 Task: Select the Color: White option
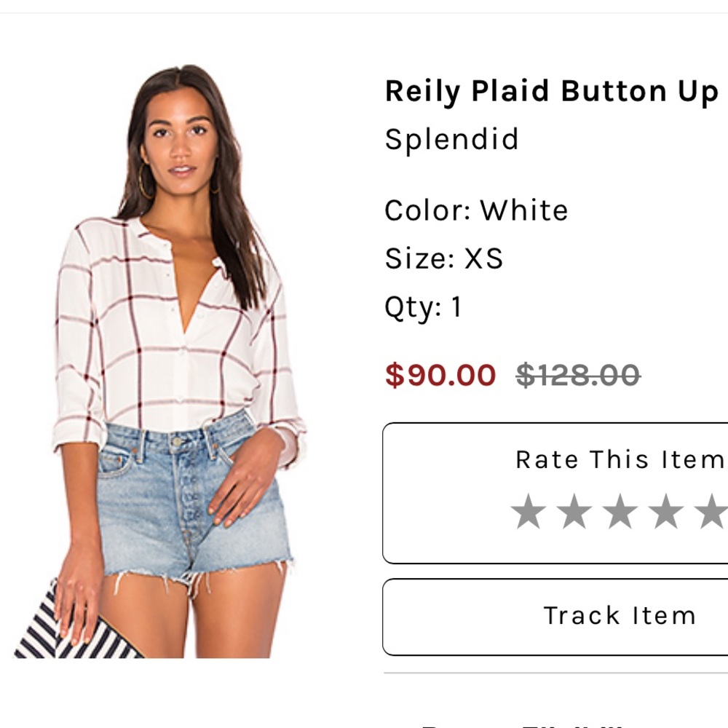pyautogui.click(x=476, y=210)
